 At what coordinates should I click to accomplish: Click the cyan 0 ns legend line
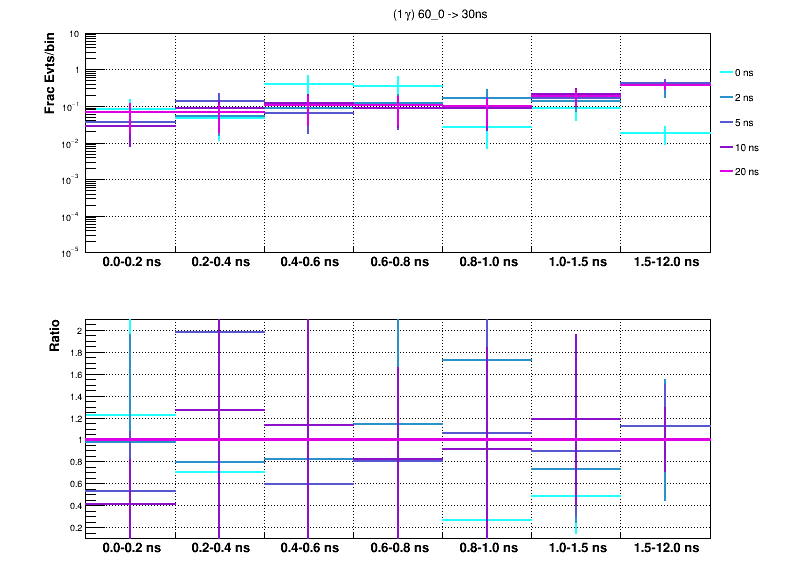tap(727, 73)
